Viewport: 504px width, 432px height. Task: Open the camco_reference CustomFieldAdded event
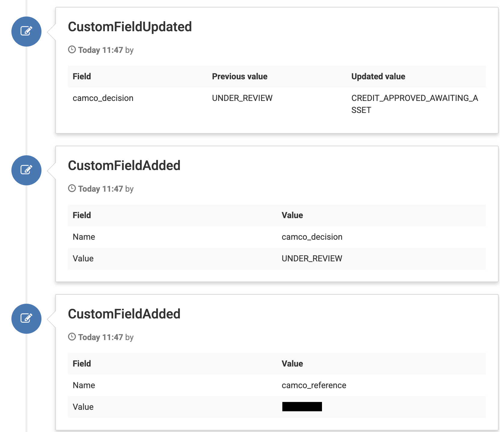pyautogui.click(x=124, y=314)
